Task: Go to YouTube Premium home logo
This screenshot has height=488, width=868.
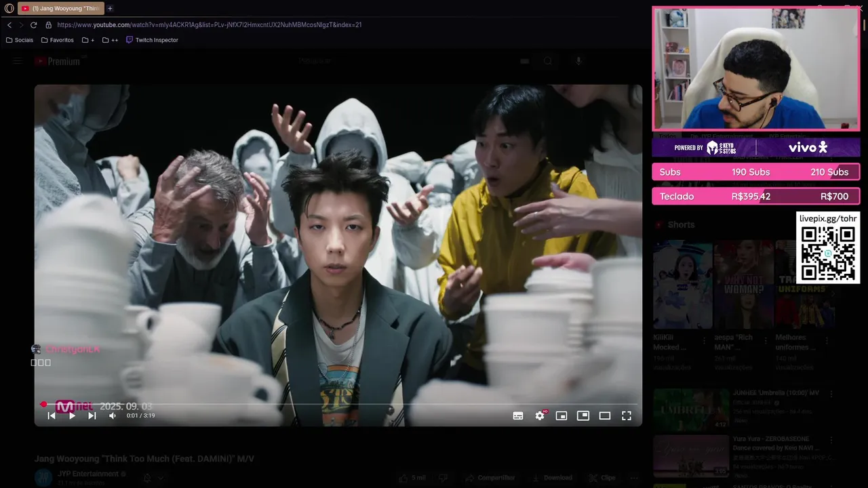Action: [x=58, y=61]
